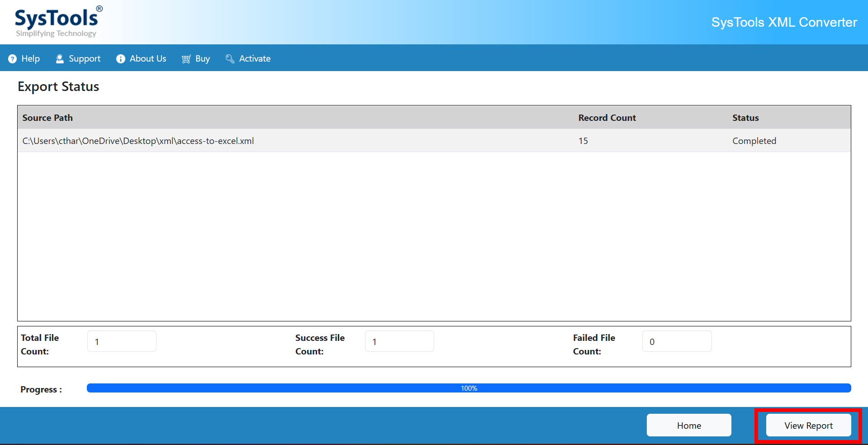868x445 pixels.
Task: Click the Failed File Count label
Action: [x=594, y=345]
